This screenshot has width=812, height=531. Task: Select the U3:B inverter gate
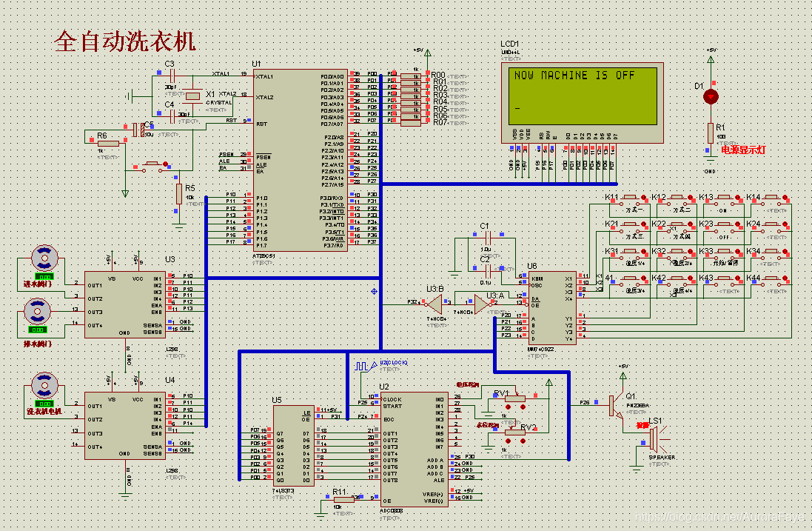click(x=434, y=304)
